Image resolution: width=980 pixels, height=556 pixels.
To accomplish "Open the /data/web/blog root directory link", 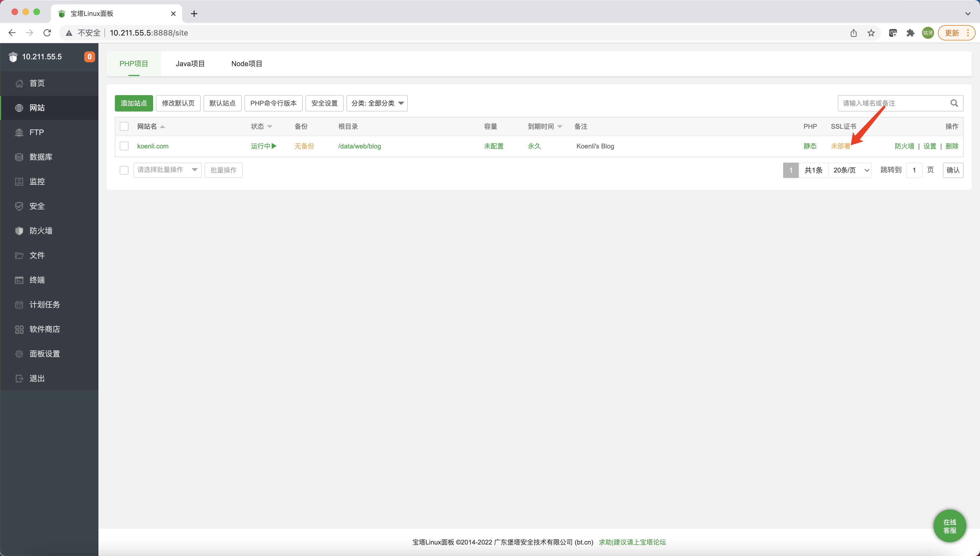I will coord(359,146).
